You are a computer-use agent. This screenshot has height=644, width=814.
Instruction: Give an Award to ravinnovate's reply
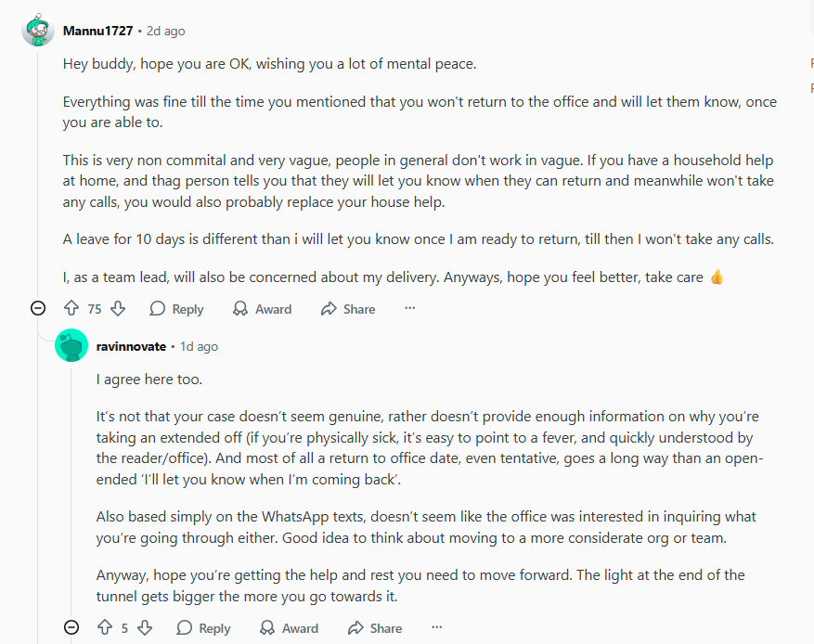289,628
